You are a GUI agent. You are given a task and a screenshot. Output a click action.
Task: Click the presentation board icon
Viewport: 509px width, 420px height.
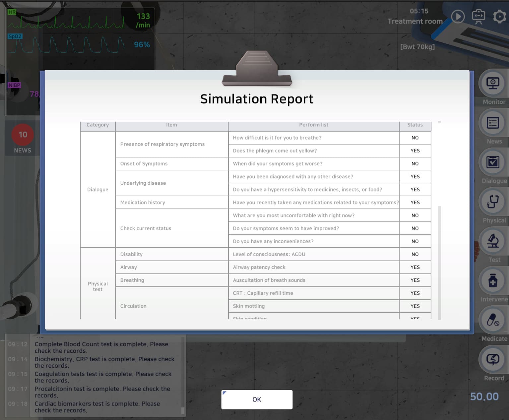pyautogui.click(x=478, y=17)
